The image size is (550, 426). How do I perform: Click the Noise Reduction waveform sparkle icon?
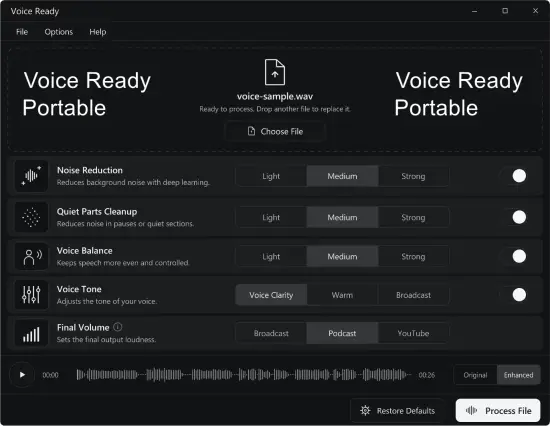click(x=31, y=176)
